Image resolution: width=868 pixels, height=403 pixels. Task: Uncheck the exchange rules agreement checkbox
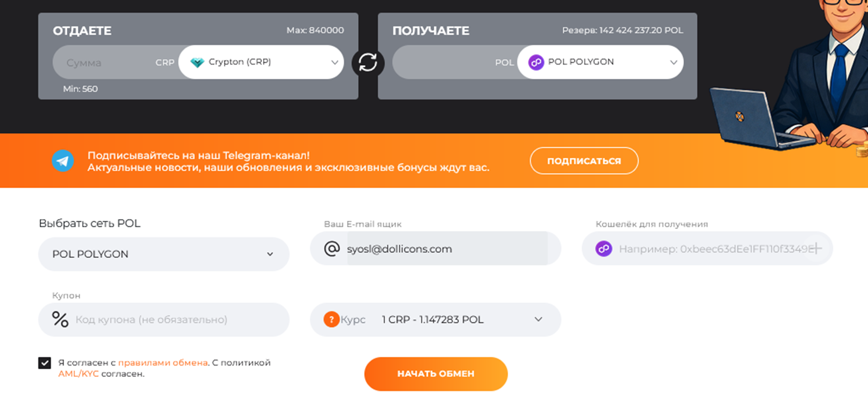[x=45, y=363]
